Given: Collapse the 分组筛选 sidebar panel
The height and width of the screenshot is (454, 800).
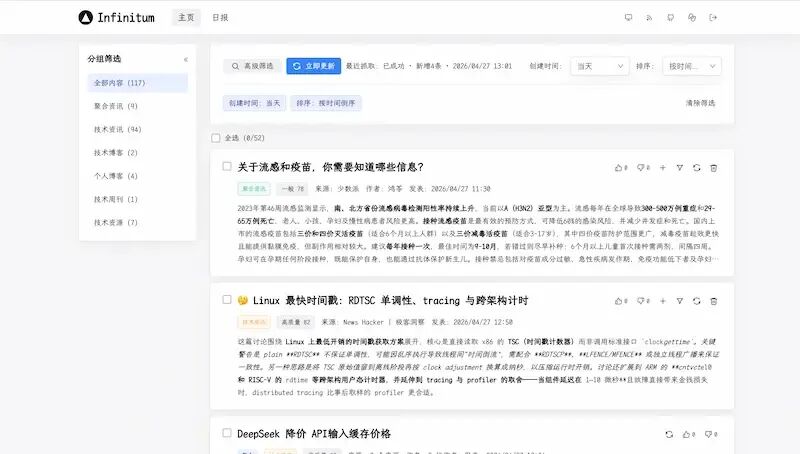Looking at the screenshot, I should (x=186, y=59).
